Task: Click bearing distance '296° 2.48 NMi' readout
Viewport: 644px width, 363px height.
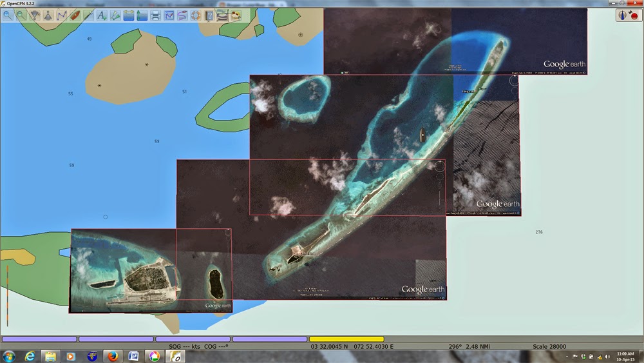Action: 469,346
